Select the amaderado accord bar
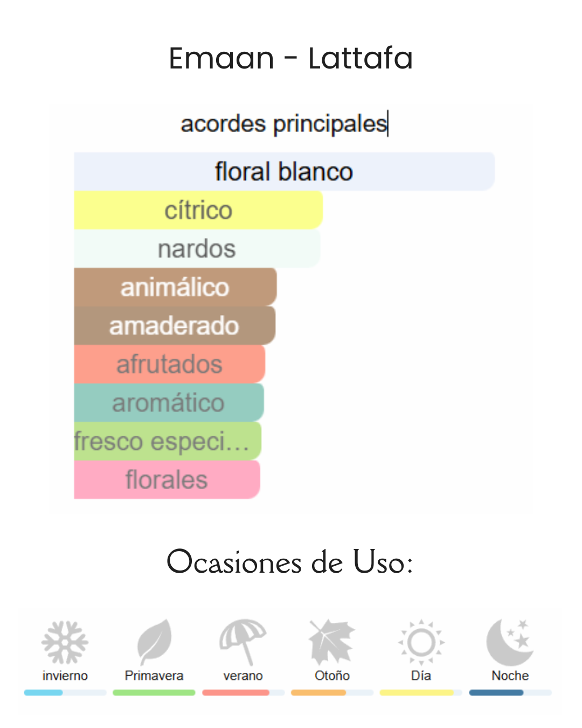 (x=174, y=326)
